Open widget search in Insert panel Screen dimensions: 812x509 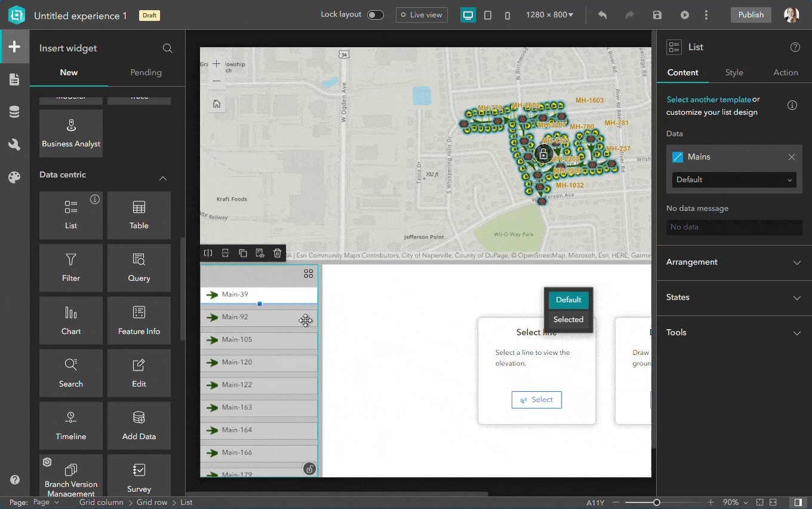(x=167, y=48)
